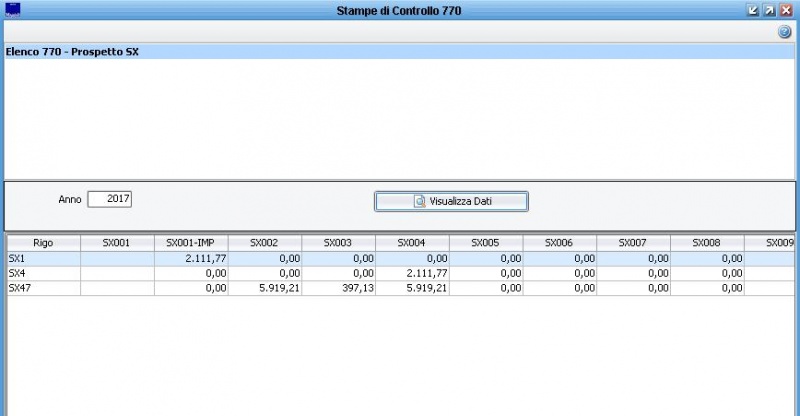
Task: Focus the Anno year input field
Action: coord(110,199)
